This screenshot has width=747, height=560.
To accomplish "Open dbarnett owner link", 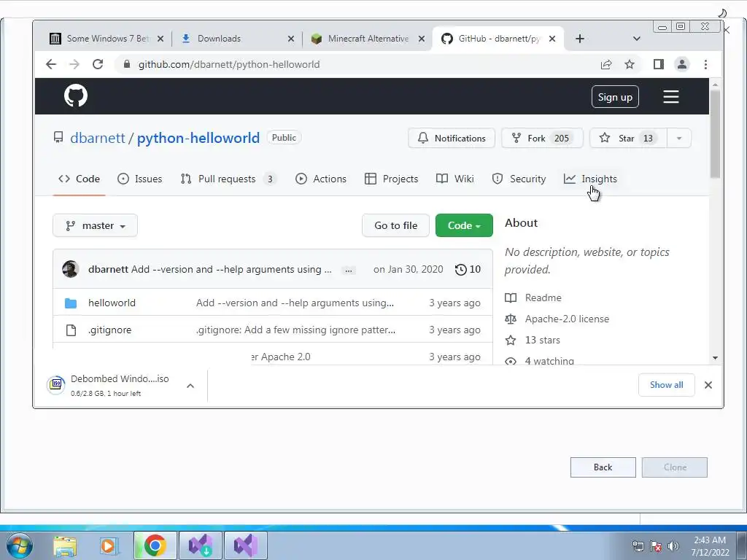I will click(97, 138).
